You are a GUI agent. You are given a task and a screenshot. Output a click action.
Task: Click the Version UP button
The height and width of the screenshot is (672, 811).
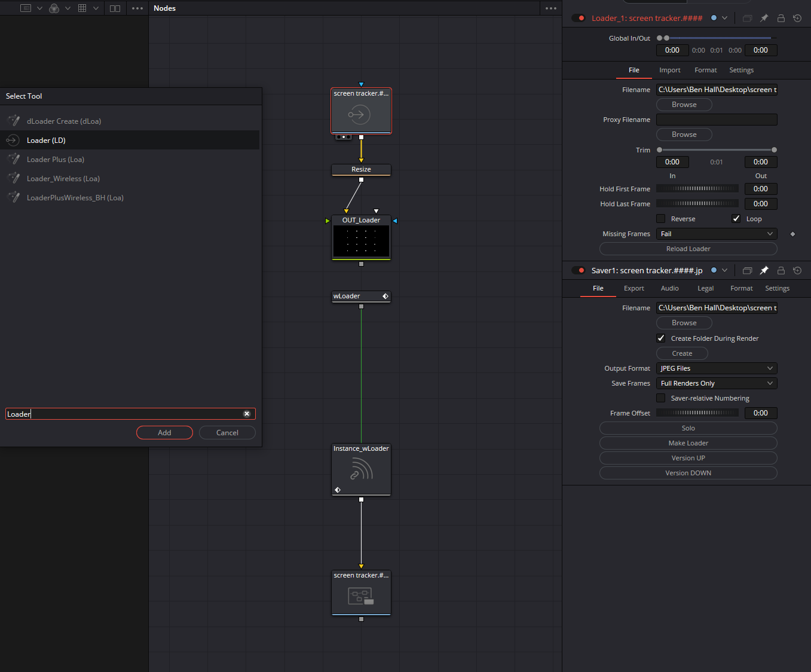tap(688, 459)
